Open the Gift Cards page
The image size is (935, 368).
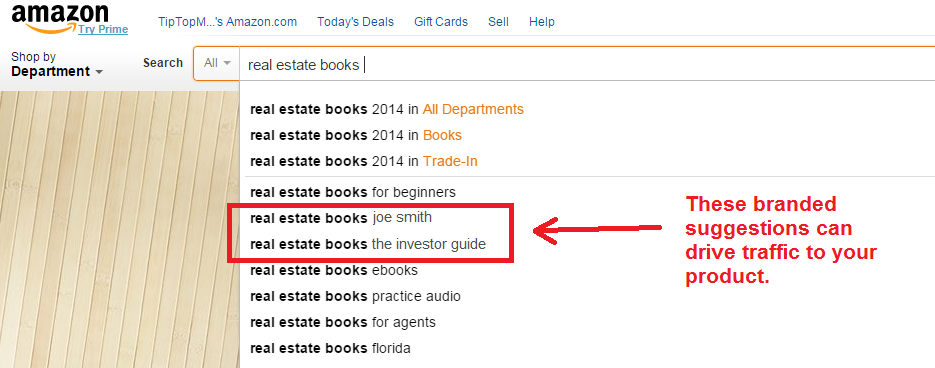point(441,21)
